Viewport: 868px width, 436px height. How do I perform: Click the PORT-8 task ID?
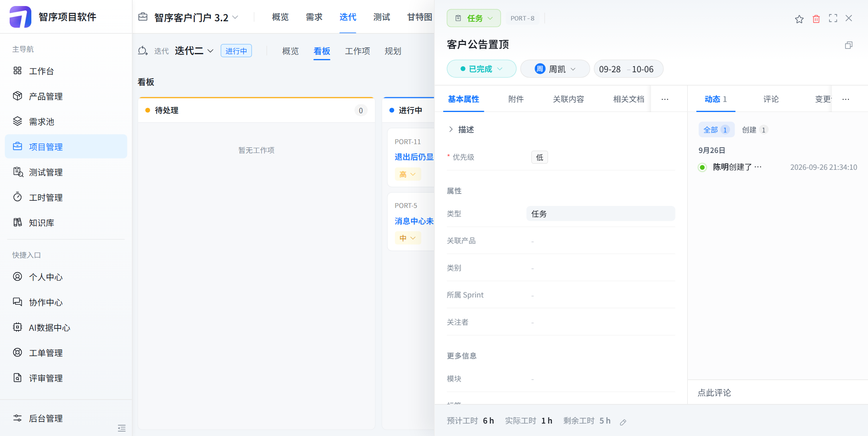522,18
